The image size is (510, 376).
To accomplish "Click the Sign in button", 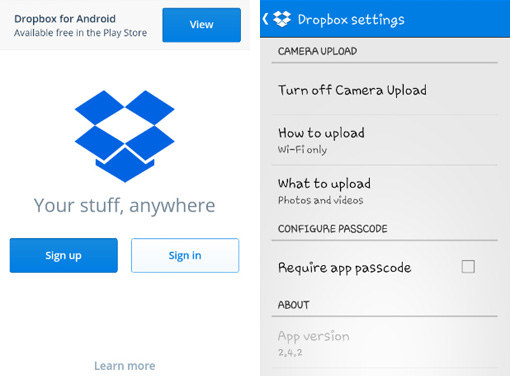I will [x=185, y=255].
